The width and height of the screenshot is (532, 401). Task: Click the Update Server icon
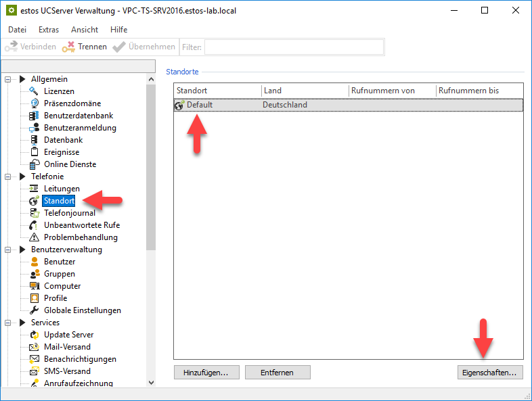click(x=34, y=335)
